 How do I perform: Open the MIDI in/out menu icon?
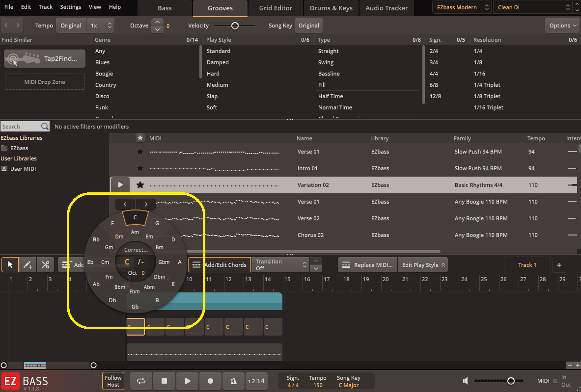555,381
